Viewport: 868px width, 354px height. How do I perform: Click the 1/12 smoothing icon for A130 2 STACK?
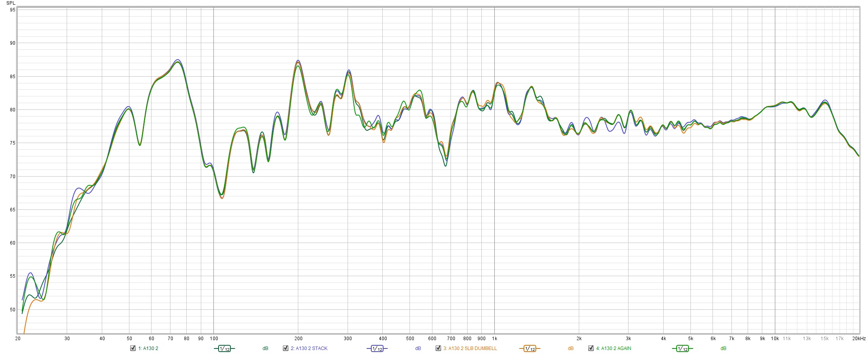377,348
